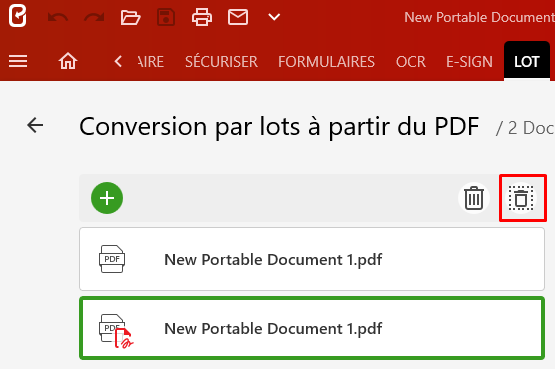Go to Home view icon
Image resolution: width=555 pixels, height=369 pixels.
pos(68,61)
